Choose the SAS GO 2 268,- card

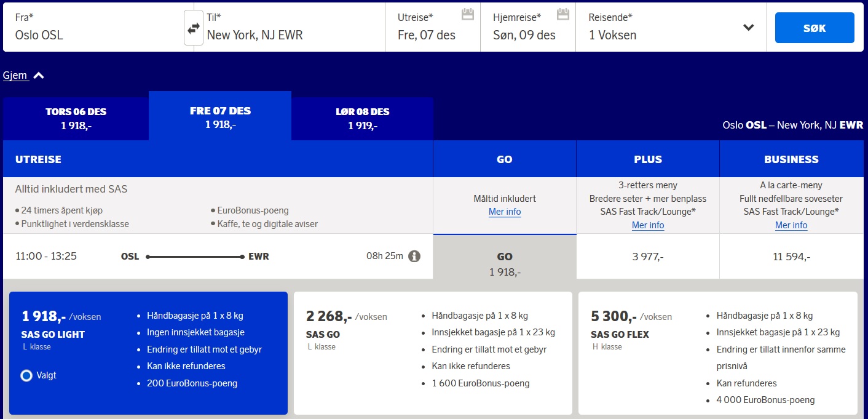click(x=433, y=353)
